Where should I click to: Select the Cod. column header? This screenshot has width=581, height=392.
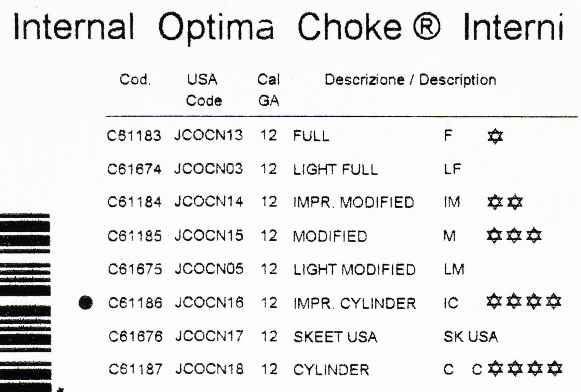pos(135,80)
